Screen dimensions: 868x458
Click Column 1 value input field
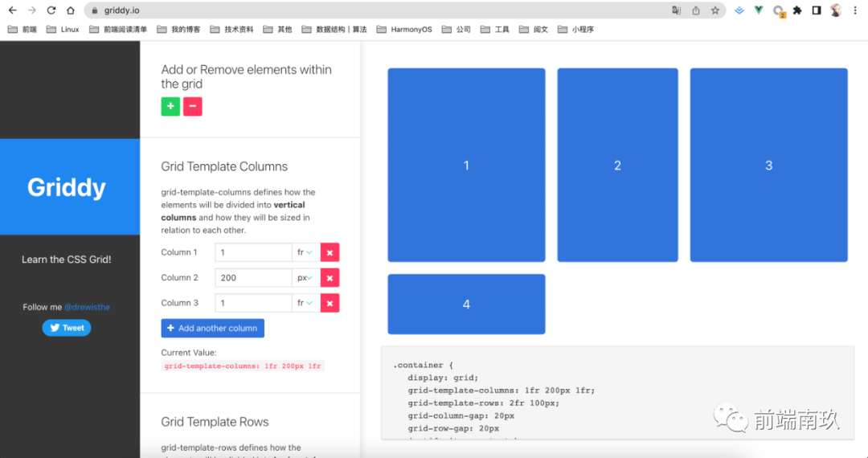pyautogui.click(x=253, y=252)
